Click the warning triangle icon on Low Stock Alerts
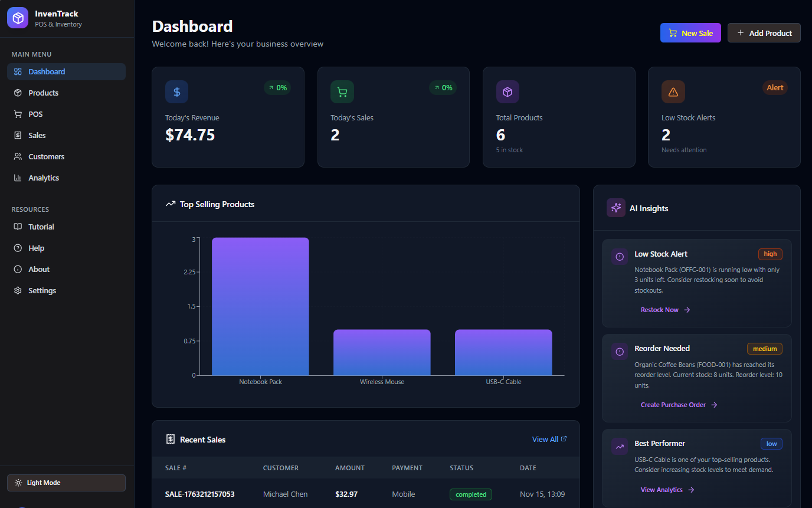Screen dimensions: 812x508 pos(673,92)
